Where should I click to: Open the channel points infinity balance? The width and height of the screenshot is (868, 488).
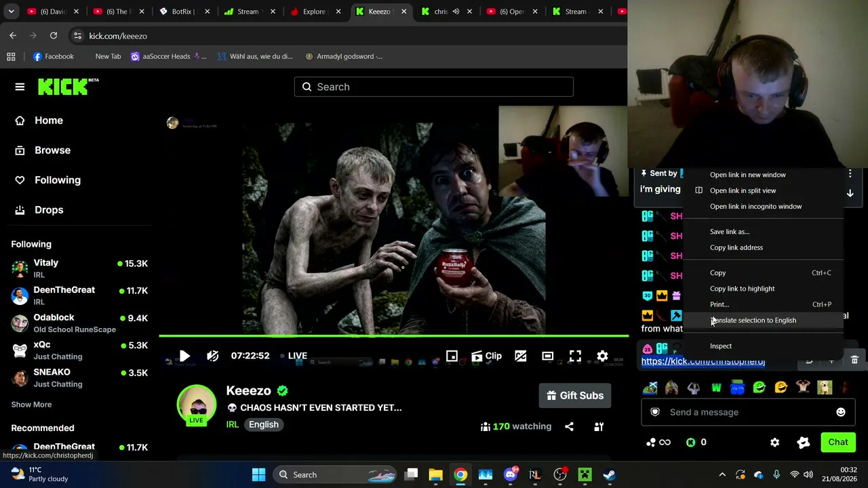658,443
